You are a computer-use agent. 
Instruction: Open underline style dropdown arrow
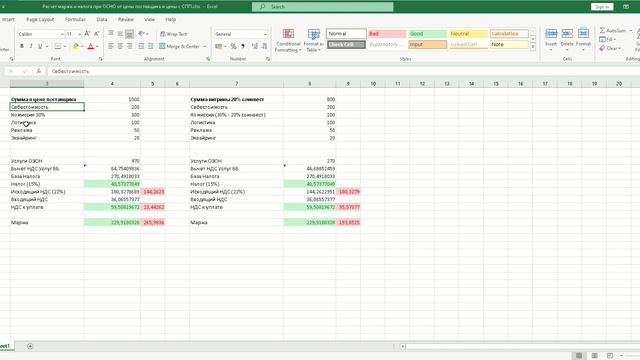pyautogui.click(x=47, y=46)
